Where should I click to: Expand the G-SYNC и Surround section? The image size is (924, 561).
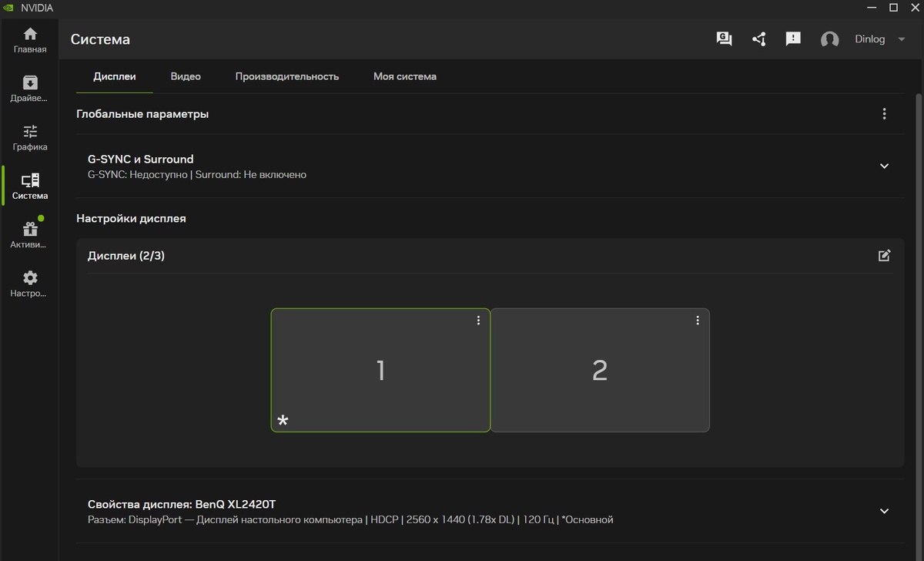pos(884,166)
